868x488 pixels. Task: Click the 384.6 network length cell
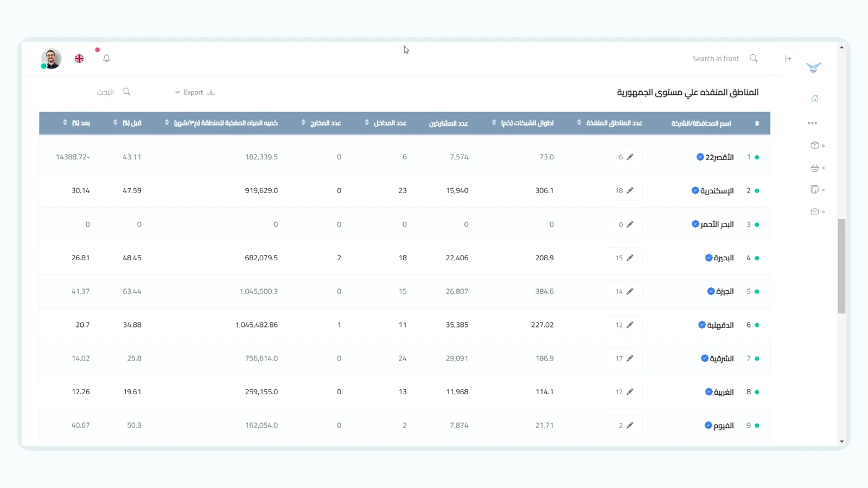coord(545,292)
